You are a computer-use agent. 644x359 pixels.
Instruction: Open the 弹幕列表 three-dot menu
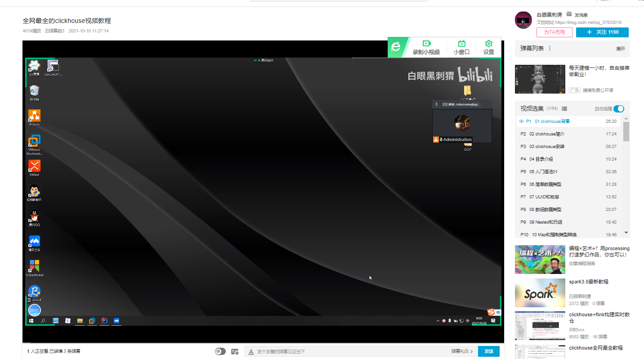coord(550,48)
